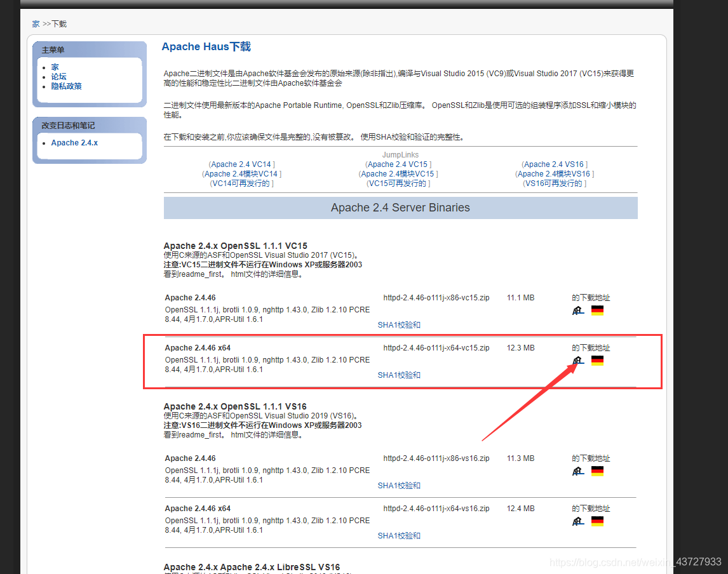Download httpd-2.4.46-o111j-x86-vc15.zip via Apache Haus icon

577,310
